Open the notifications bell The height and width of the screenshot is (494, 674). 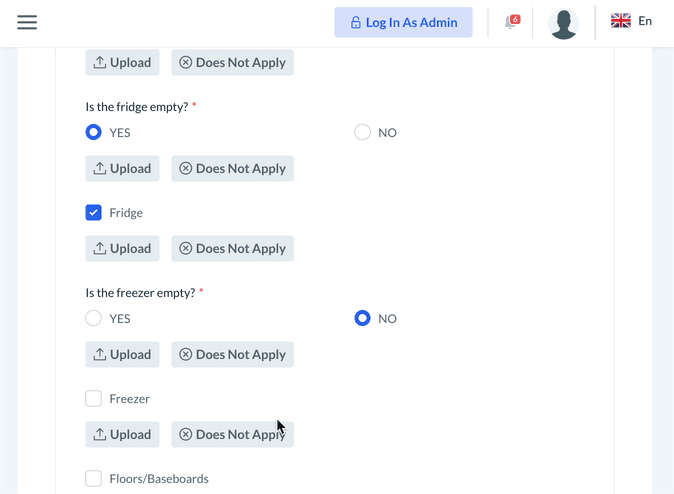click(511, 22)
